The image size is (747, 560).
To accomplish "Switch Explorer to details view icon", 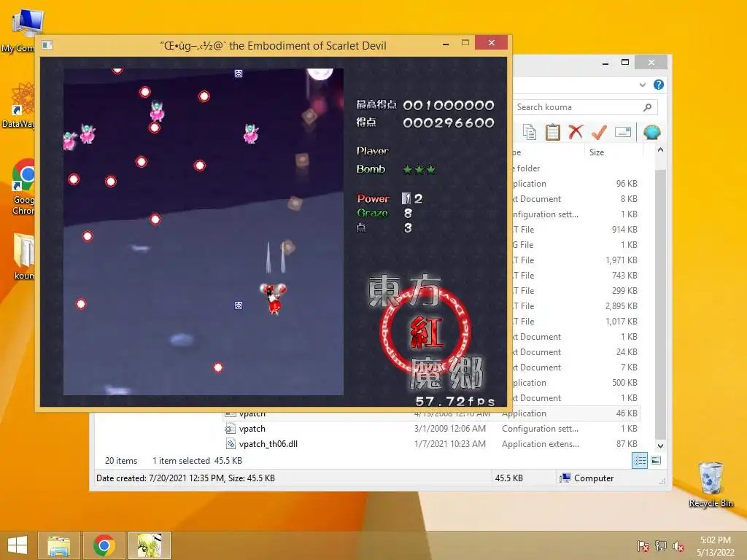I will [639, 461].
